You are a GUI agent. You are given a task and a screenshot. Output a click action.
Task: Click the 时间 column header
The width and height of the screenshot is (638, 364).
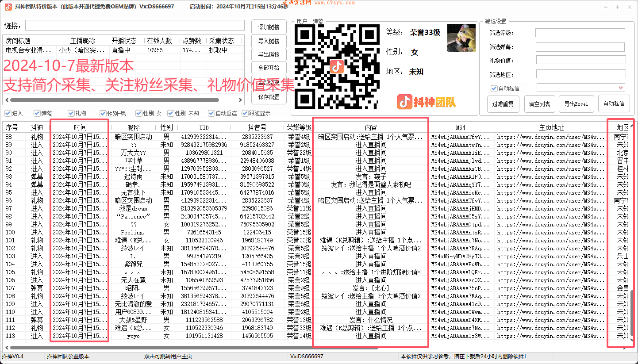(x=80, y=127)
